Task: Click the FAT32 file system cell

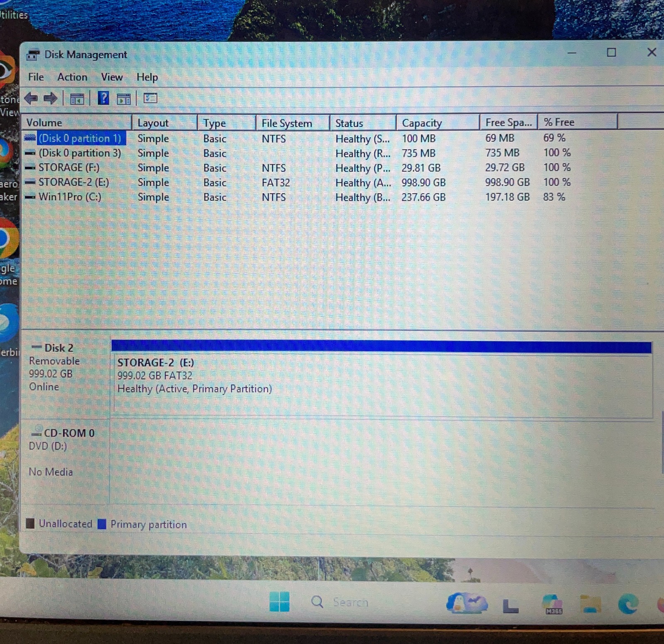Action: click(276, 182)
